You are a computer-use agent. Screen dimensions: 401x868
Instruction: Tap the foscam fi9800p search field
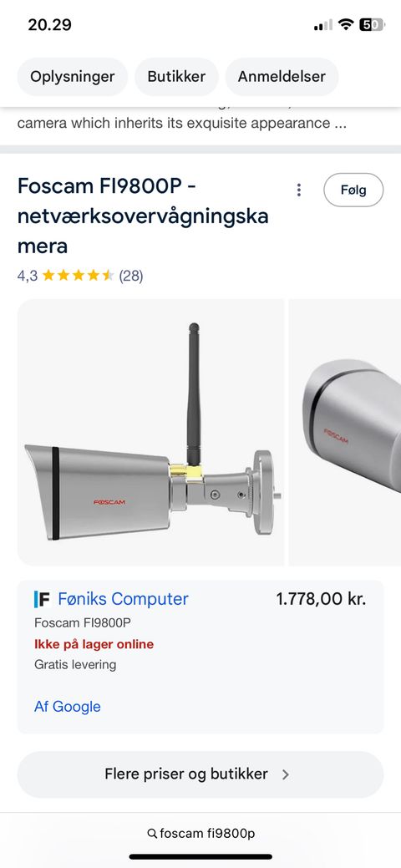[200, 833]
